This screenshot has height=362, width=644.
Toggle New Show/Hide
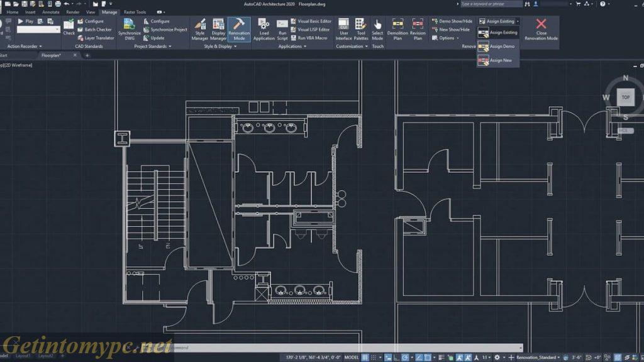point(450,30)
